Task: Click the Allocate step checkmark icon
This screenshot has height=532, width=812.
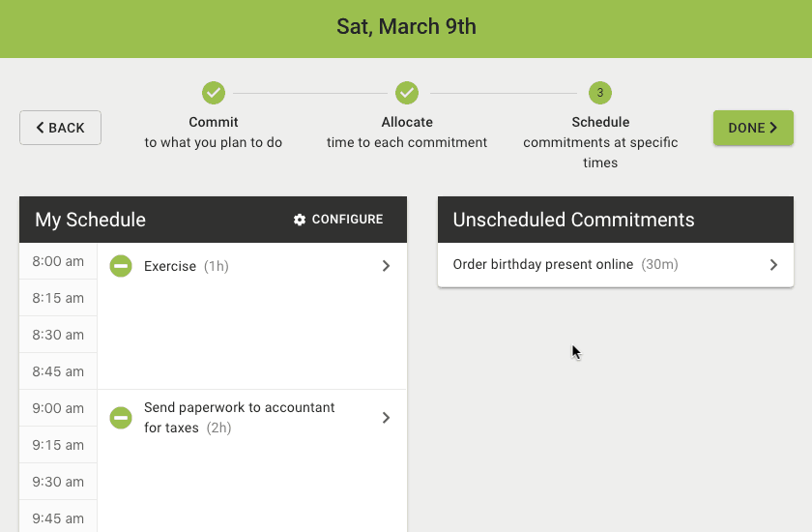Action: (407, 93)
